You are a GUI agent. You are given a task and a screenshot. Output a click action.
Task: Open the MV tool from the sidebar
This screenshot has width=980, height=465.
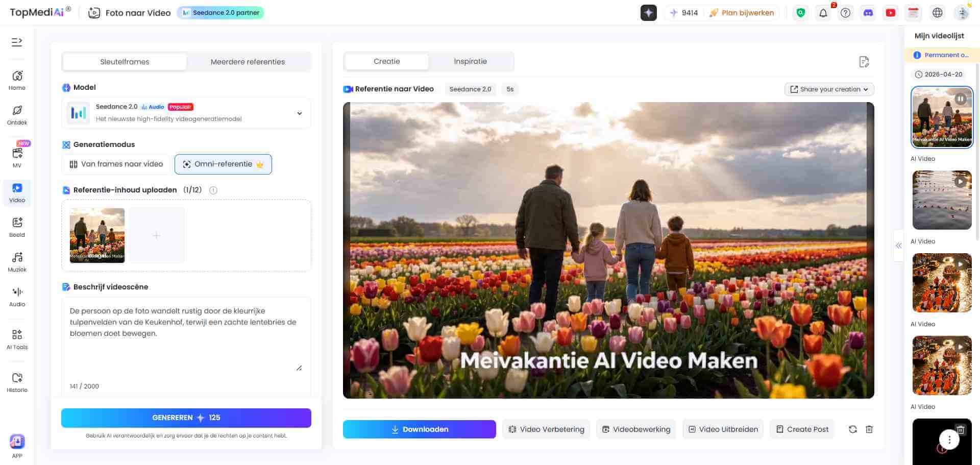17,157
